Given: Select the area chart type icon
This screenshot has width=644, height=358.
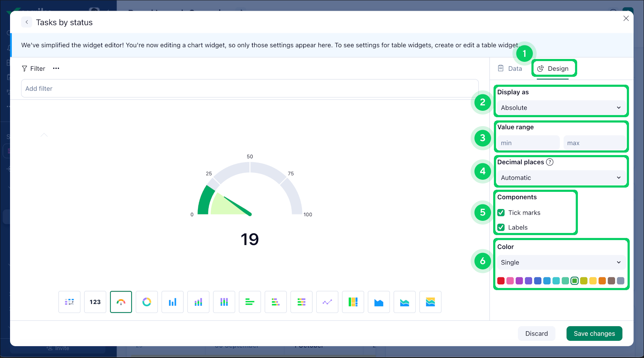Looking at the screenshot, I should [378, 302].
